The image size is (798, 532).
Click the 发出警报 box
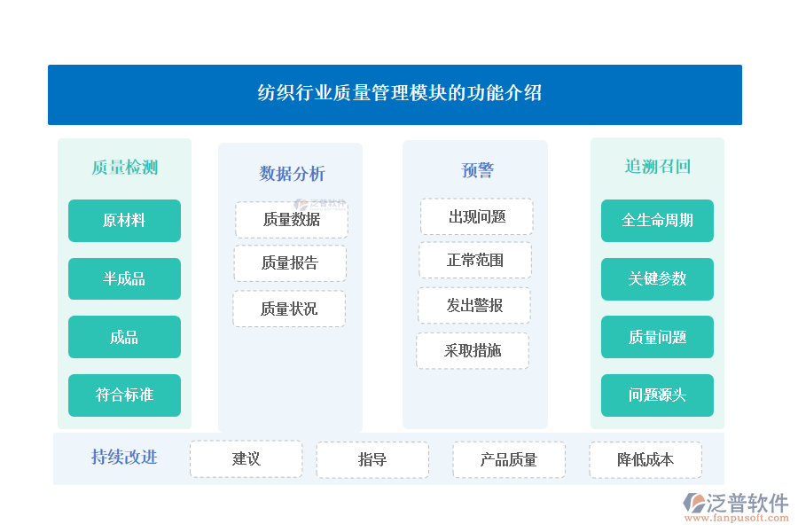pyautogui.click(x=474, y=305)
